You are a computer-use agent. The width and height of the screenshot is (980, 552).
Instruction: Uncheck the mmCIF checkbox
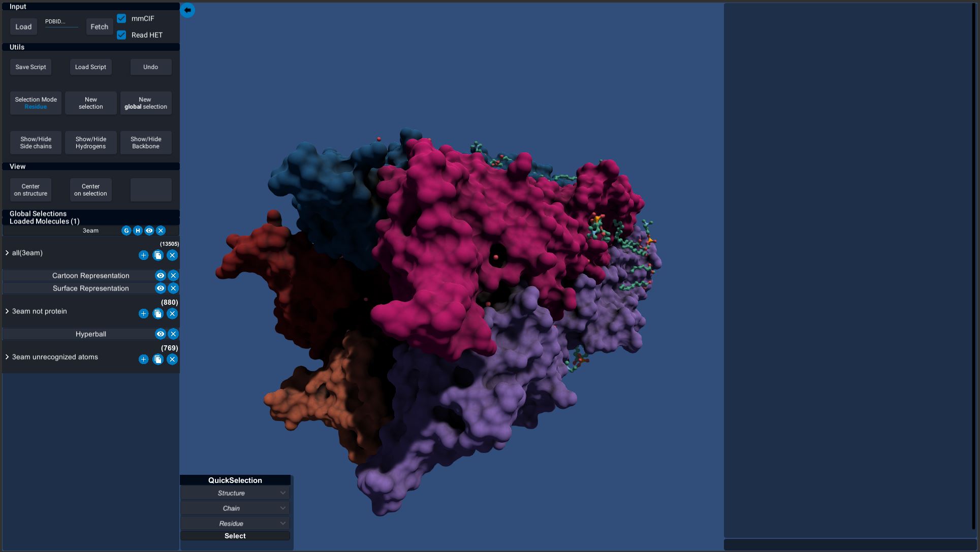click(x=121, y=18)
